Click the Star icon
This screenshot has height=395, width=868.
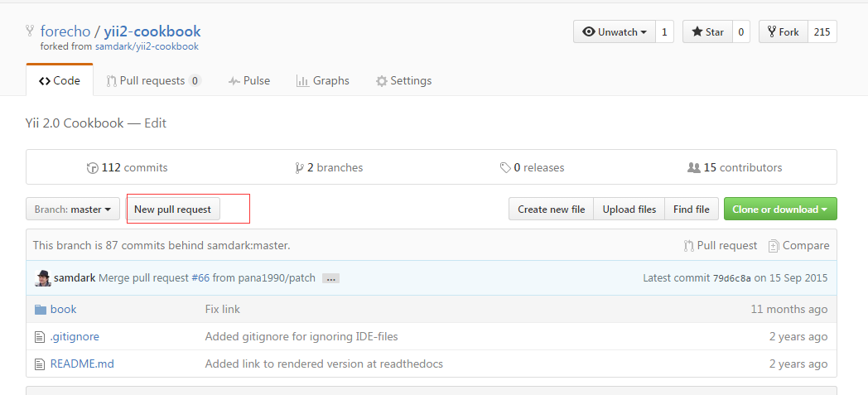pyautogui.click(x=697, y=32)
